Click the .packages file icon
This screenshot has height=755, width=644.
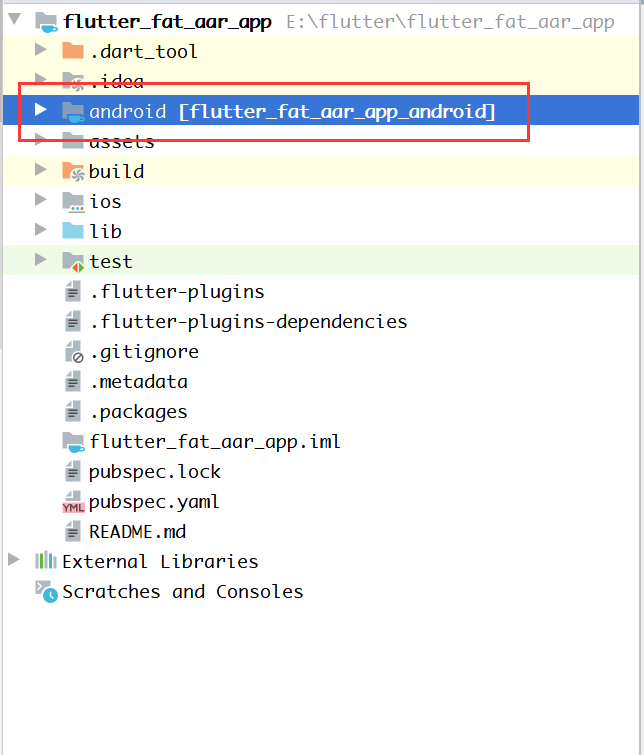(73, 411)
